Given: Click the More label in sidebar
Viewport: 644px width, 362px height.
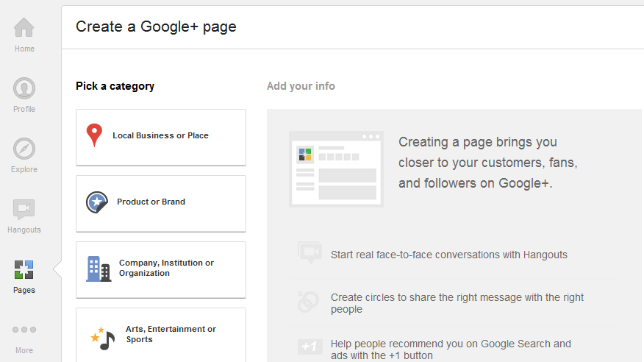Looking at the screenshot, I should 24,350.
